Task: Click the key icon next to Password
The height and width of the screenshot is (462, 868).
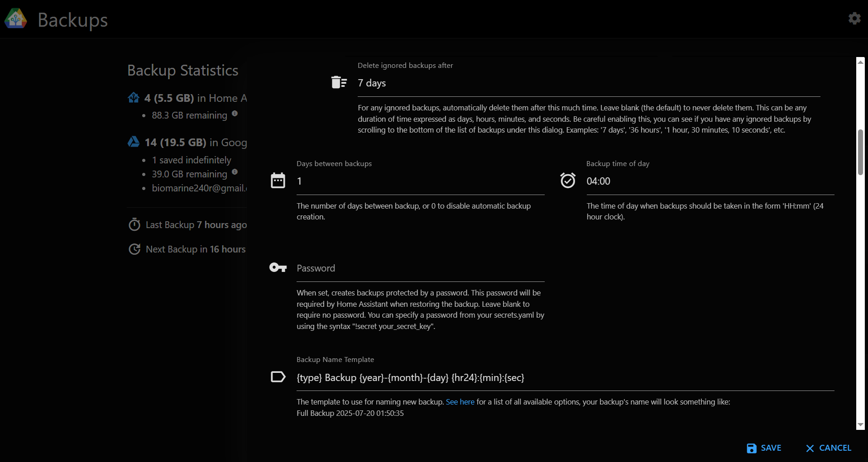Action: pyautogui.click(x=278, y=267)
